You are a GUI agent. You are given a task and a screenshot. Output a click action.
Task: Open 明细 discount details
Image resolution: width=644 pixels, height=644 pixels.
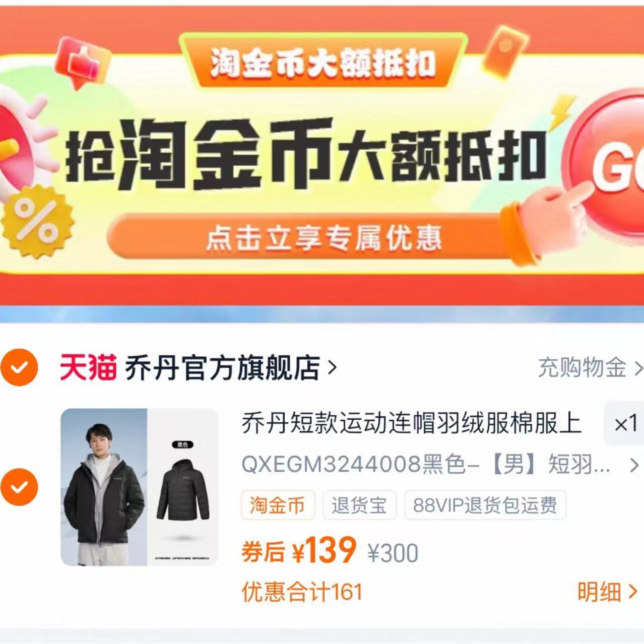pos(608,592)
